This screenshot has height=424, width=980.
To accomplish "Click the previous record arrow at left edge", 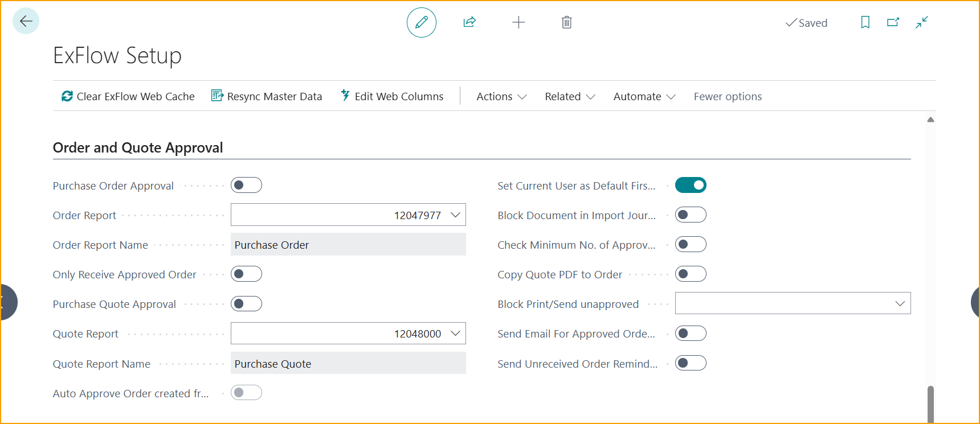I will pos(8,302).
